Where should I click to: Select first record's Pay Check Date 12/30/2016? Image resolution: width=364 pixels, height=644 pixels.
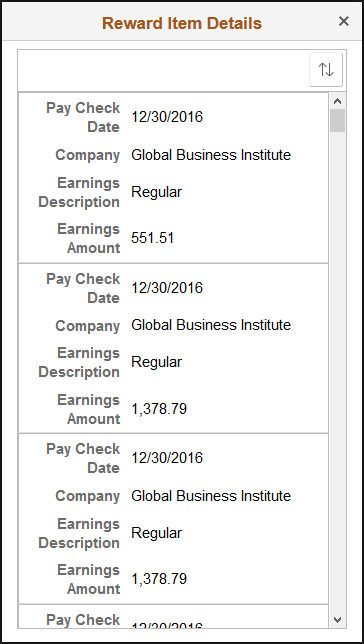[x=167, y=117]
